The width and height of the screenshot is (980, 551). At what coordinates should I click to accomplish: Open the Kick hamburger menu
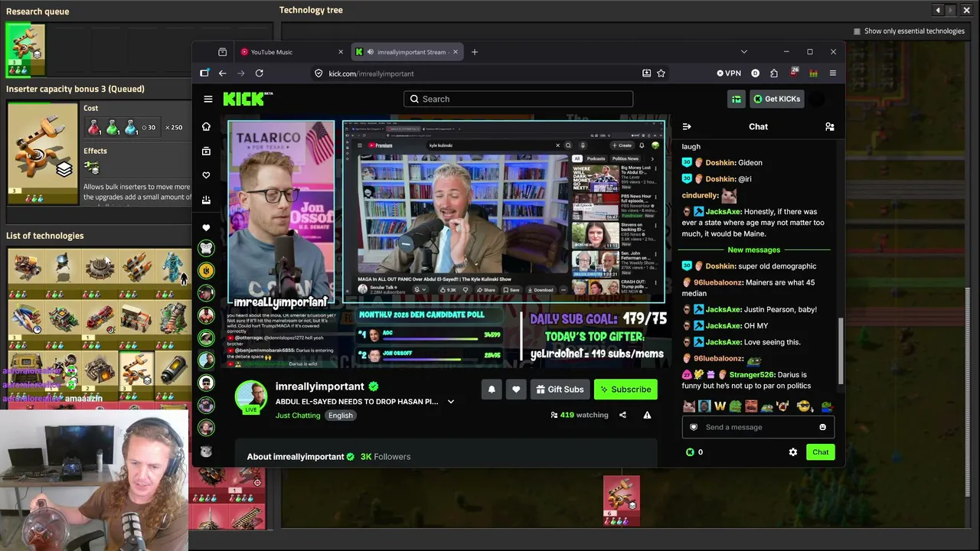tap(207, 99)
